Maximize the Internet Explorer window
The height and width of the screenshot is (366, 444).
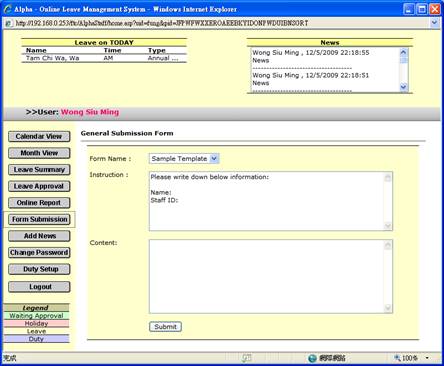[x=422, y=9]
